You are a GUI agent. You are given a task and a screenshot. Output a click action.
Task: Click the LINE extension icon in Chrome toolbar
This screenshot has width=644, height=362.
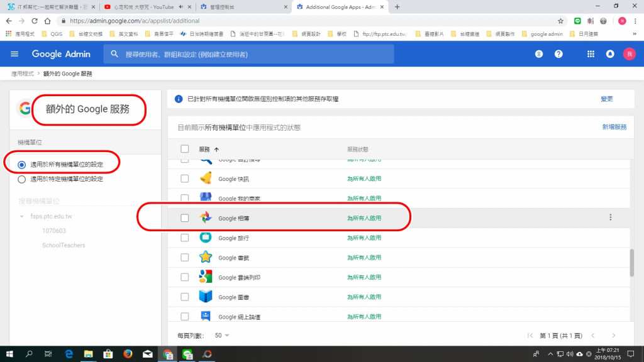[x=577, y=21]
